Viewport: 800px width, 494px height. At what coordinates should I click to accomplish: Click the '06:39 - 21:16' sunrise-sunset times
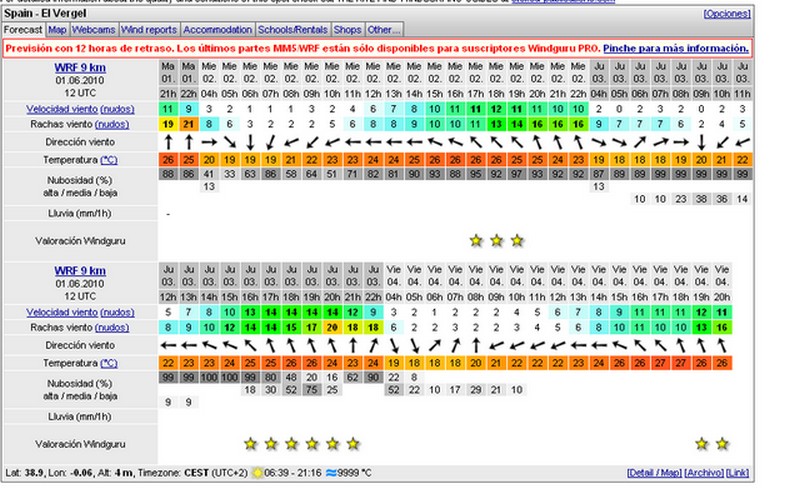(293, 473)
